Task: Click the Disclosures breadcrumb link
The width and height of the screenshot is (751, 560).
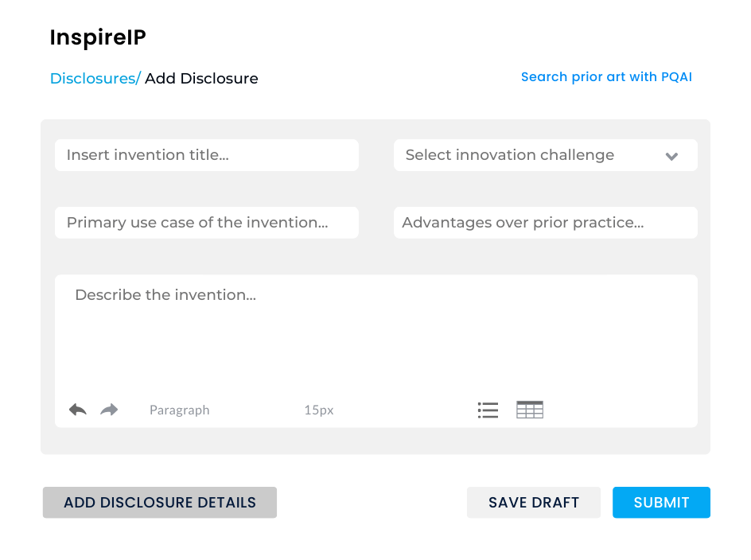Action: pos(91,78)
